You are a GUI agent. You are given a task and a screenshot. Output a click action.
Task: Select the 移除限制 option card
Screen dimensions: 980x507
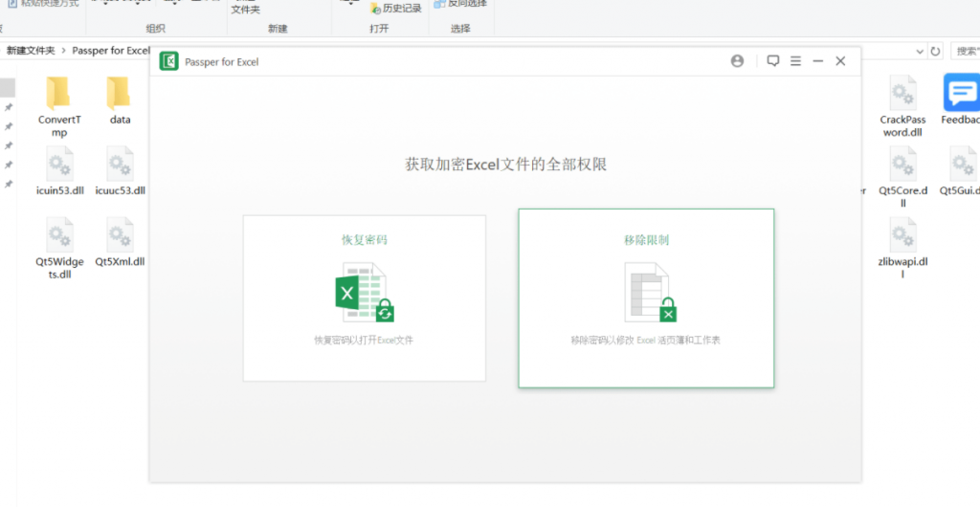point(646,298)
